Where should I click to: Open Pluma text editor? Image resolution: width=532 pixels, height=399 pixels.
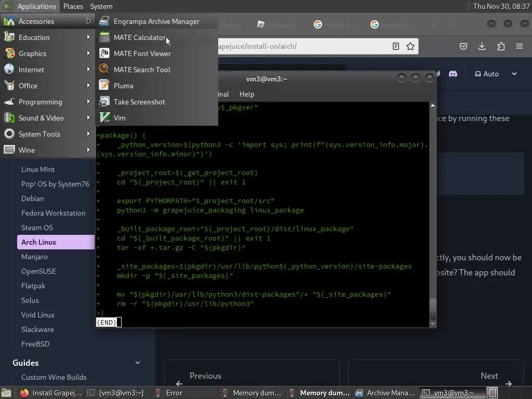click(156, 86)
